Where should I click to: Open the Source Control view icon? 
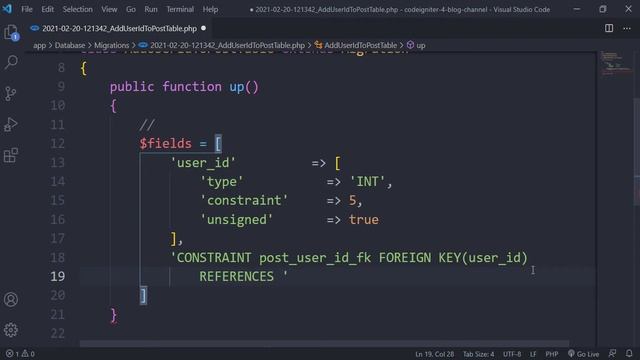11,93
